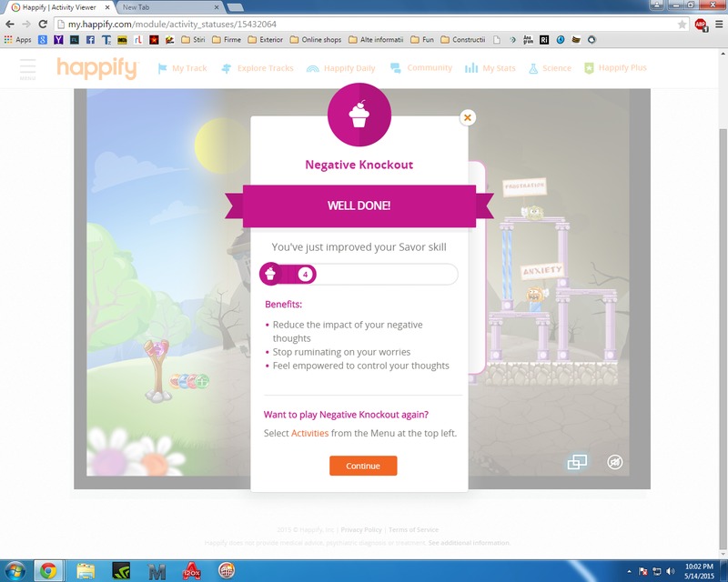
Task: Open a new browser tab
Action: click(x=236, y=7)
